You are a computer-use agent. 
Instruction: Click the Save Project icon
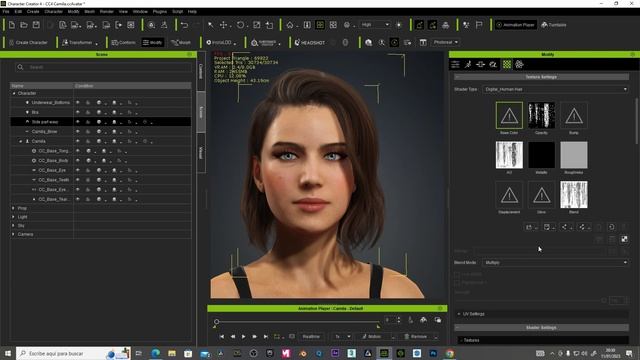click(36, 25)
